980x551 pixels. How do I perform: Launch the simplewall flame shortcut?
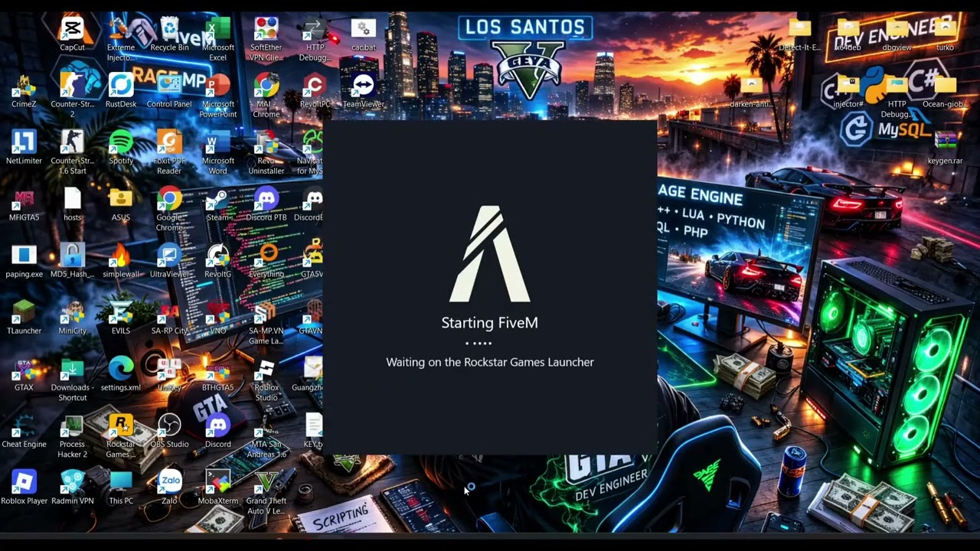[x=120, y=256]
